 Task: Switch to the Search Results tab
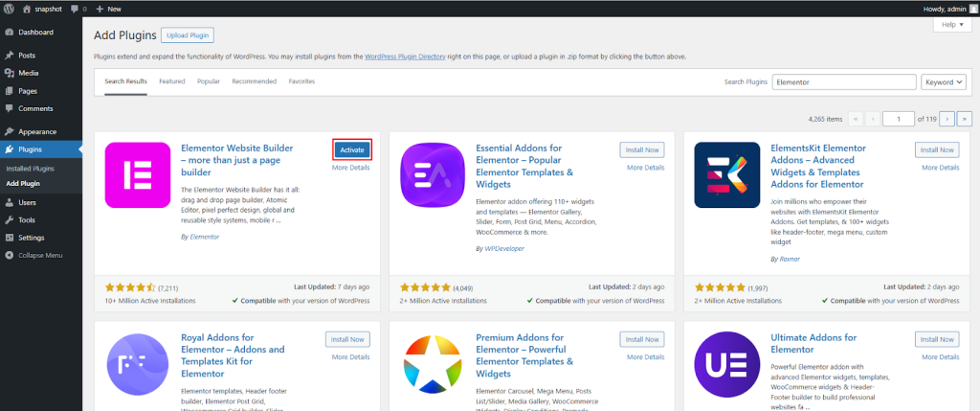[x=125, y=81]
